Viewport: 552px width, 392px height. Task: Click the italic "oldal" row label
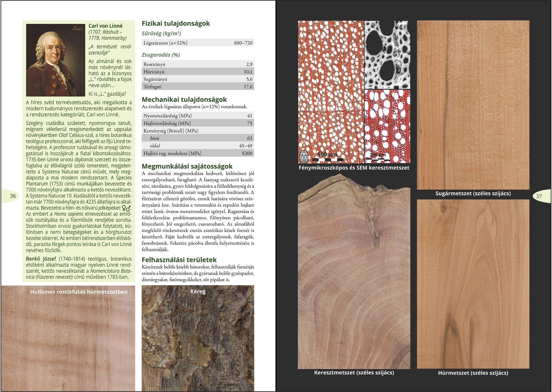tap(155, 146)
